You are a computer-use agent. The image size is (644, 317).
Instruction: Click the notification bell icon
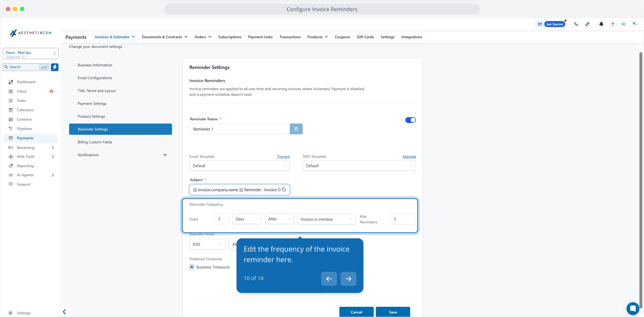[601, 24]
